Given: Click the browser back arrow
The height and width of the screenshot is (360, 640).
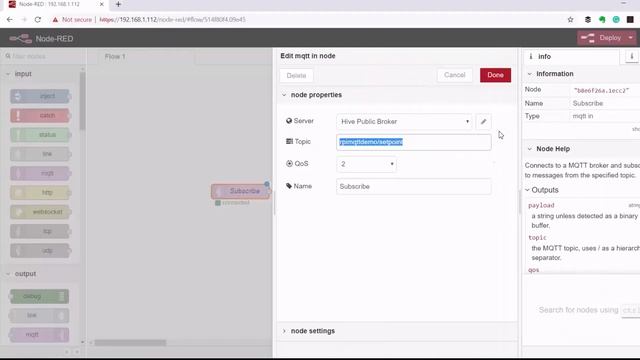Looking at the screenshot, I should (9, 19).
